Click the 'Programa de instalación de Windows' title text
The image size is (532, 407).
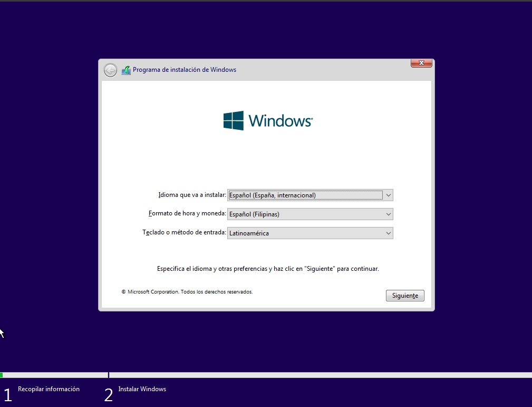point(185,70)
